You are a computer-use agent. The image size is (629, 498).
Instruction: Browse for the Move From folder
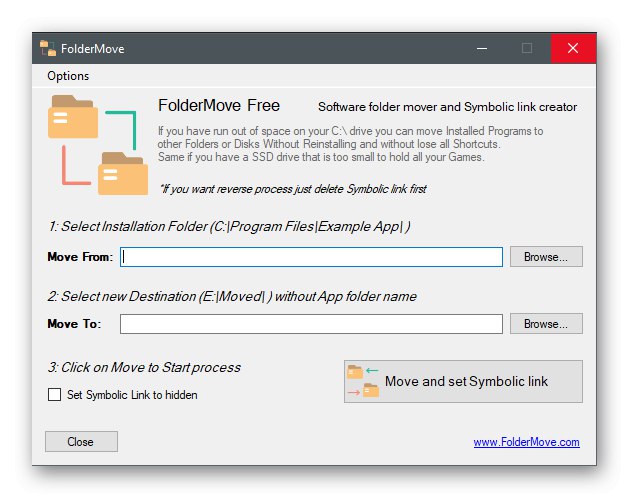(546, 257)
